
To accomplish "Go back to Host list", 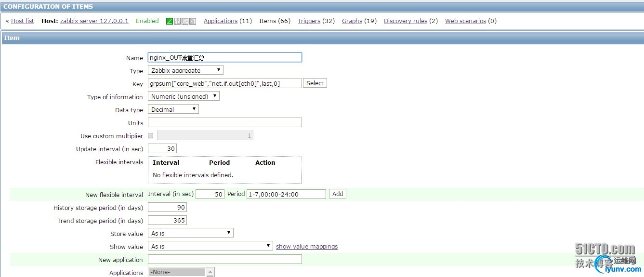I will [23, 21].
